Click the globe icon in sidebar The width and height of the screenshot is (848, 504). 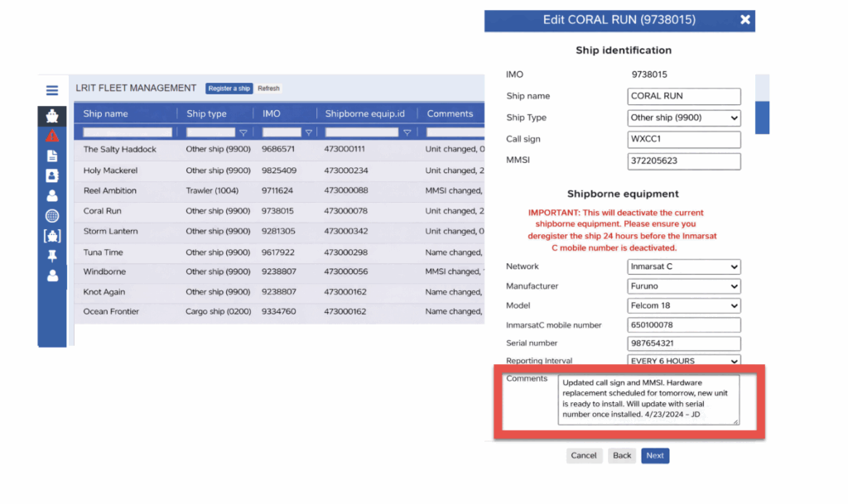[x=52, y=216]
